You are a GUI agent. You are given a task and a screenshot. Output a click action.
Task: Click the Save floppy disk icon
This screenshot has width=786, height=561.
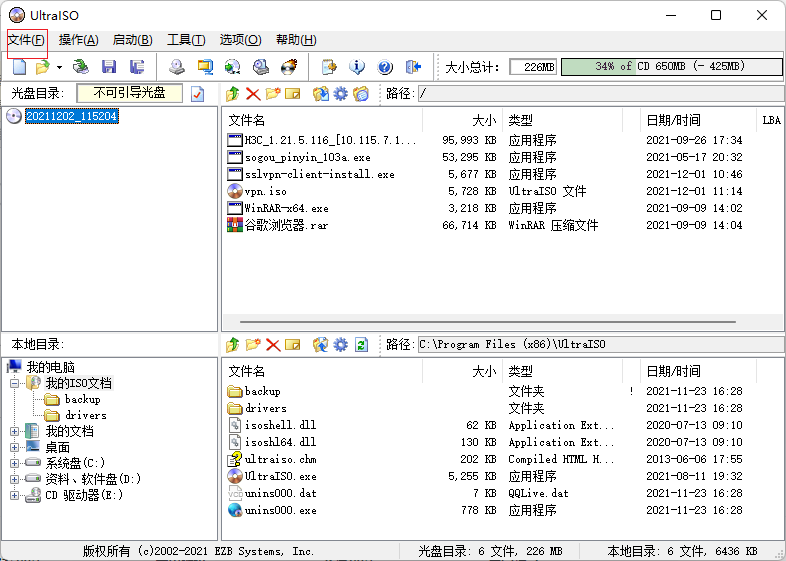click(109, 67)
